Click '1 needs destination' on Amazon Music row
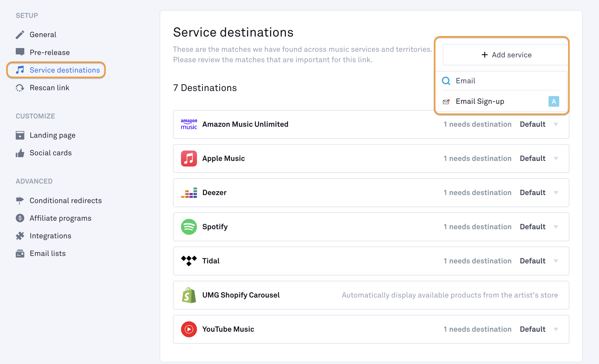Image resolution: width=599 pixels, height=364 pixels. [x=478, y=124]
